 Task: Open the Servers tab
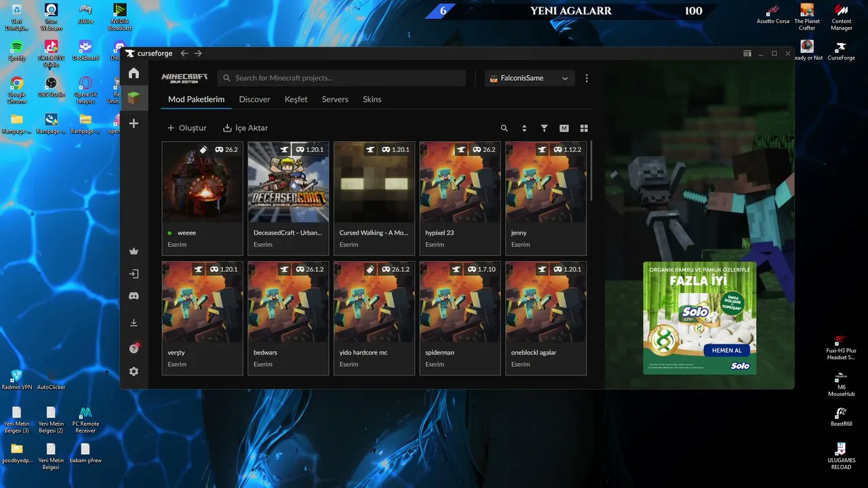pos(335,99)
